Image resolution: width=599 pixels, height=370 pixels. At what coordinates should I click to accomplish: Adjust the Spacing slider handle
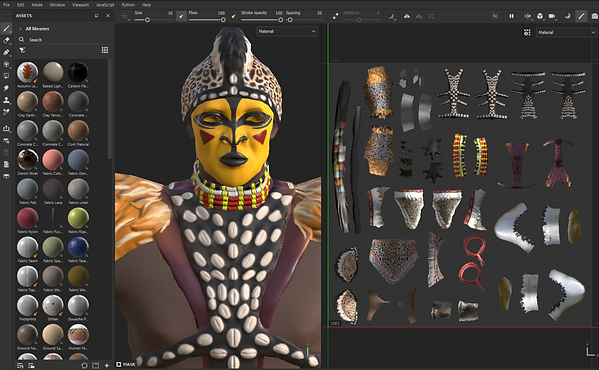click(290, 19)
